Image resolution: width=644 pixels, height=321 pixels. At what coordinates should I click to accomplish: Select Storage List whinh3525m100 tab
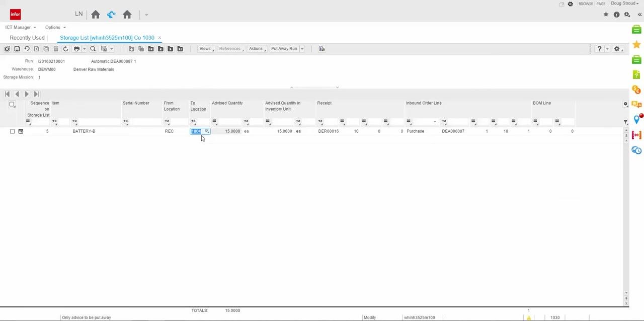tap(107, 38)
